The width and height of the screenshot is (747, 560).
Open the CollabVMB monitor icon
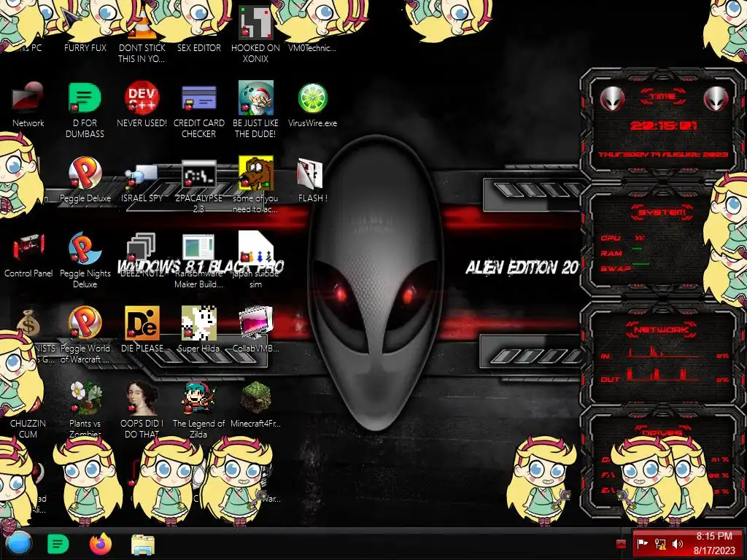click(x=256, y=323)
